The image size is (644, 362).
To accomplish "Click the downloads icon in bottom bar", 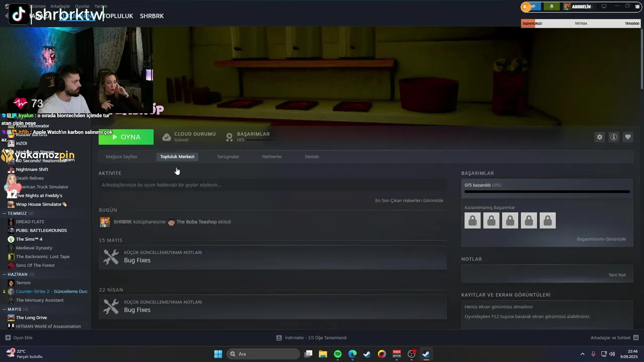I will 279,338.
